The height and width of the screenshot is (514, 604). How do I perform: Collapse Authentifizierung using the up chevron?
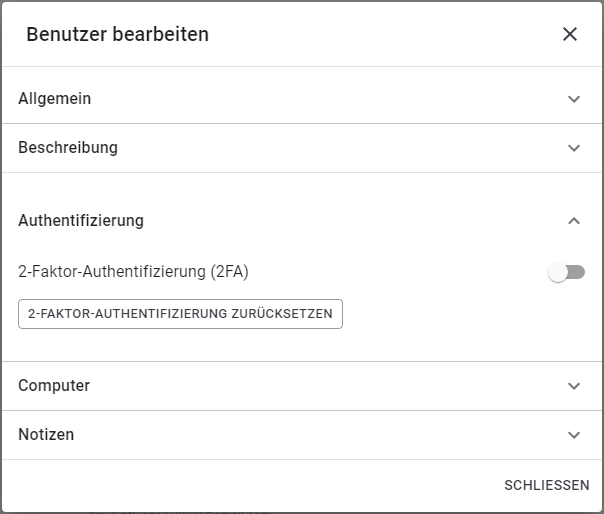pos(574,221)
